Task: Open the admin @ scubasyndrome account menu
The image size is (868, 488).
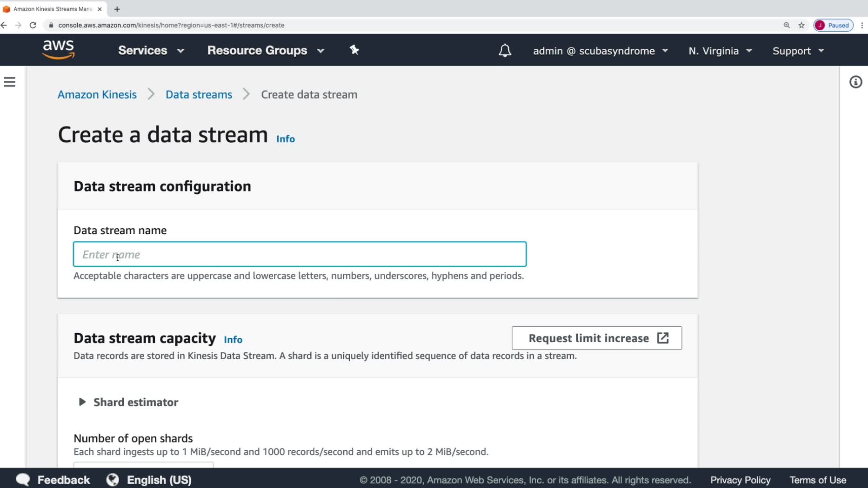Action: [x=600, y=51]
